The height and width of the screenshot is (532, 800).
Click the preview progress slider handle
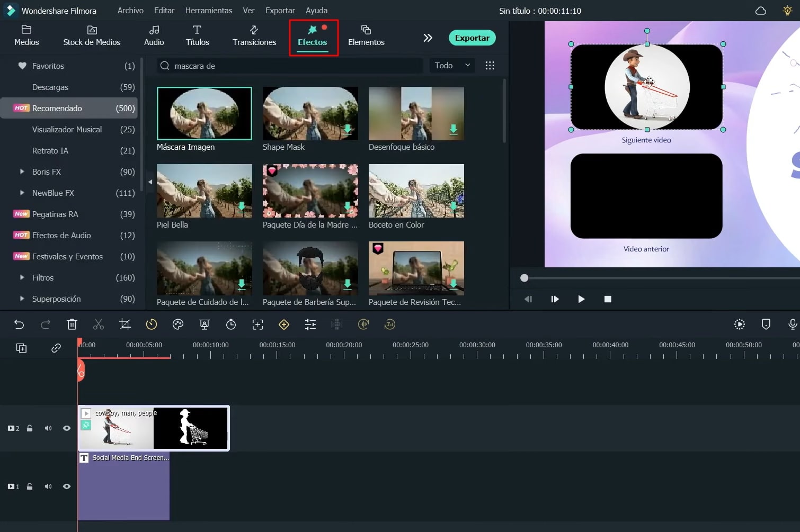(x=524, y=278)
